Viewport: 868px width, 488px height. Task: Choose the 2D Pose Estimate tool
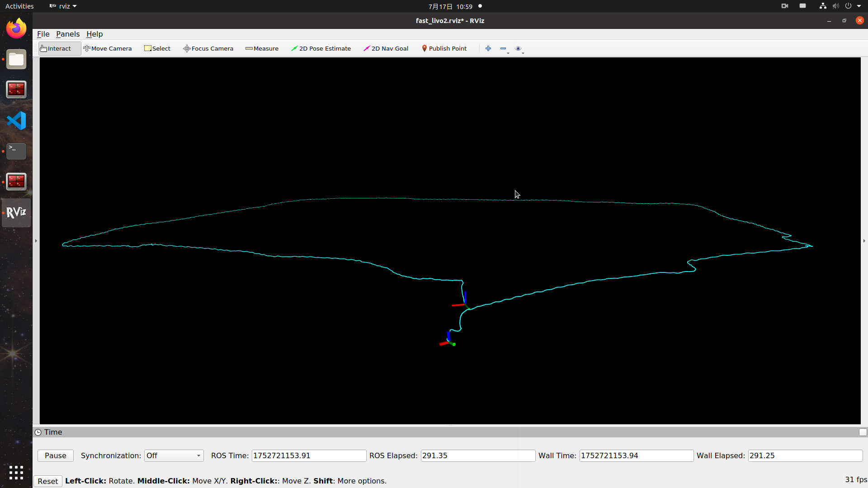321,48
